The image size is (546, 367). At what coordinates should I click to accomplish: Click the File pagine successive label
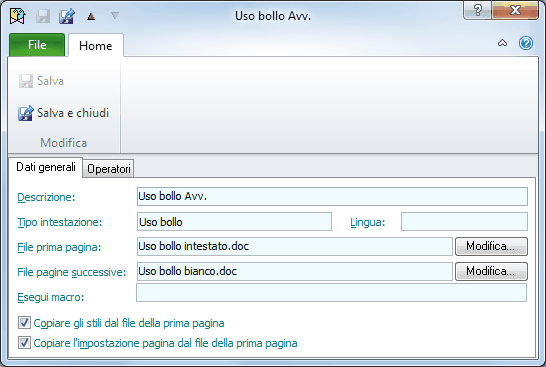pyautogui.click(x=72, y=272)
